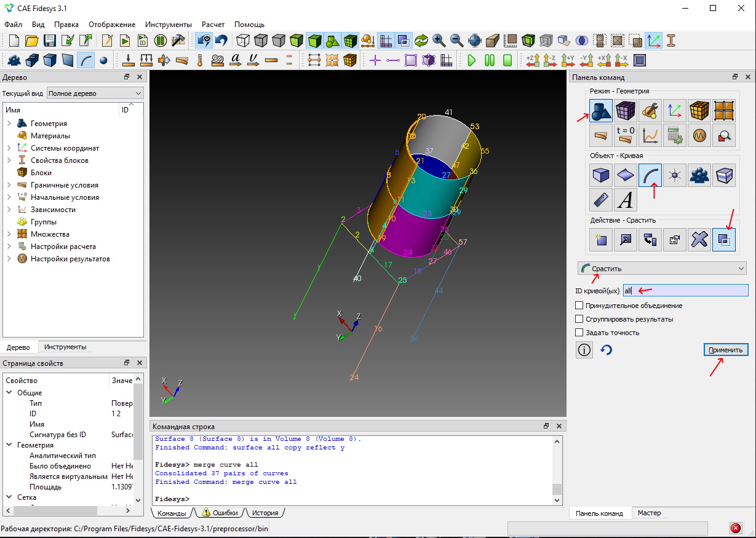Viewport: 756px width, 538px height.
Task: Select Vertex point object icon
Action: (x=675, y=176)
